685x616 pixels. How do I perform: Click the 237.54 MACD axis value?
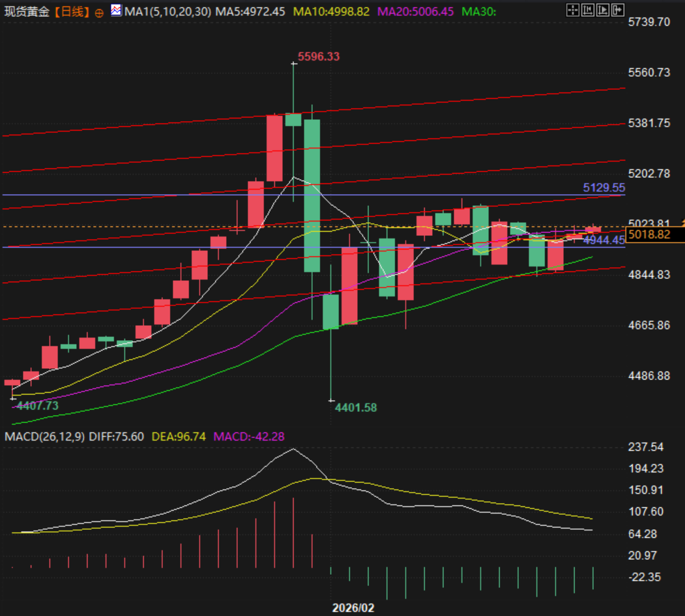click(x=646, y=447)
